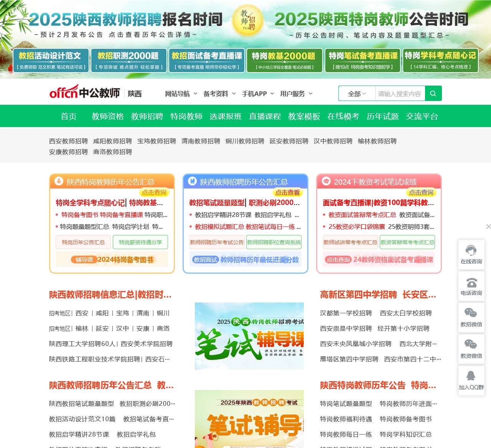The image size is (491, 448).
Task: Click the 特岗笔试备考直播课 banner button
Action: (362, 61)
